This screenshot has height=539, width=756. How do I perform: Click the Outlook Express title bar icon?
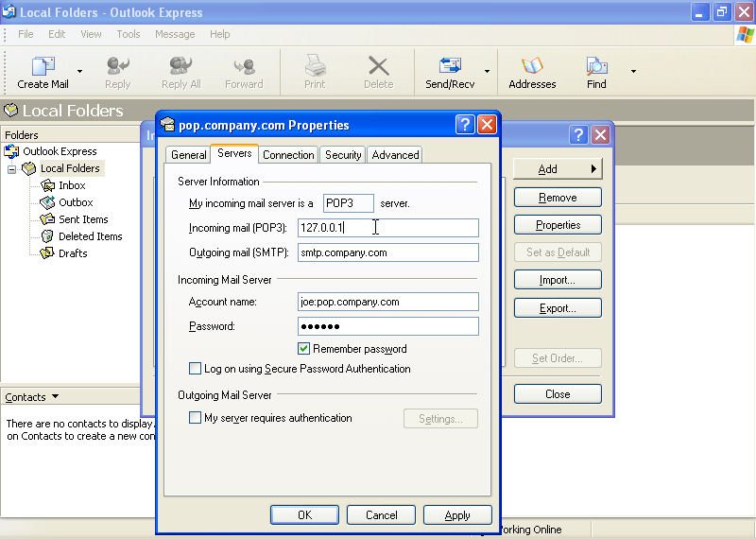(x=9, y=11)
